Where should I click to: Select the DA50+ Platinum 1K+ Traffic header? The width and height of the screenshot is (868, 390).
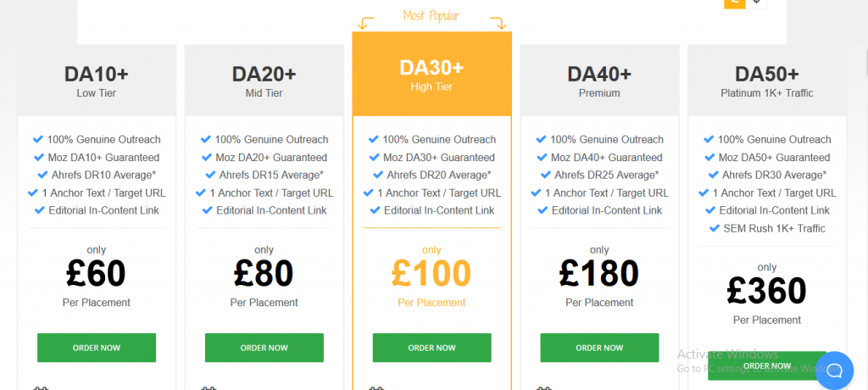tap(766, 81)
